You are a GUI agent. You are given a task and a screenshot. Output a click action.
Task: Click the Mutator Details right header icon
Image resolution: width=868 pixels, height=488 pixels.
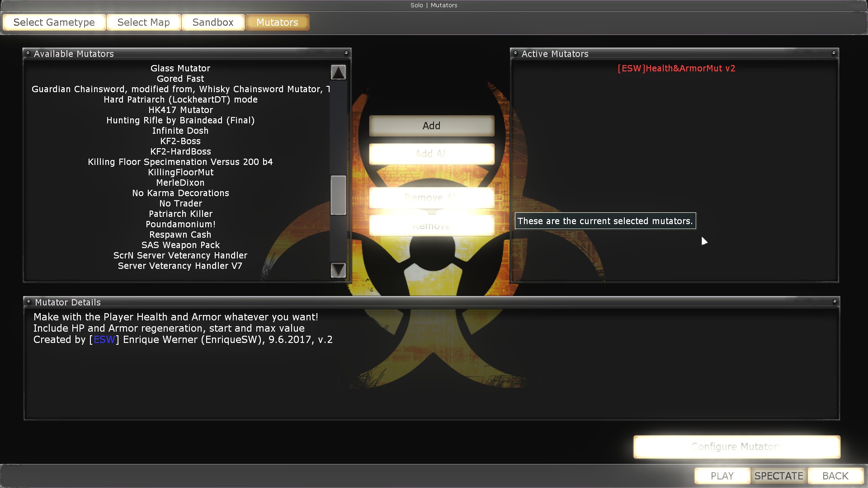(835, 301)
